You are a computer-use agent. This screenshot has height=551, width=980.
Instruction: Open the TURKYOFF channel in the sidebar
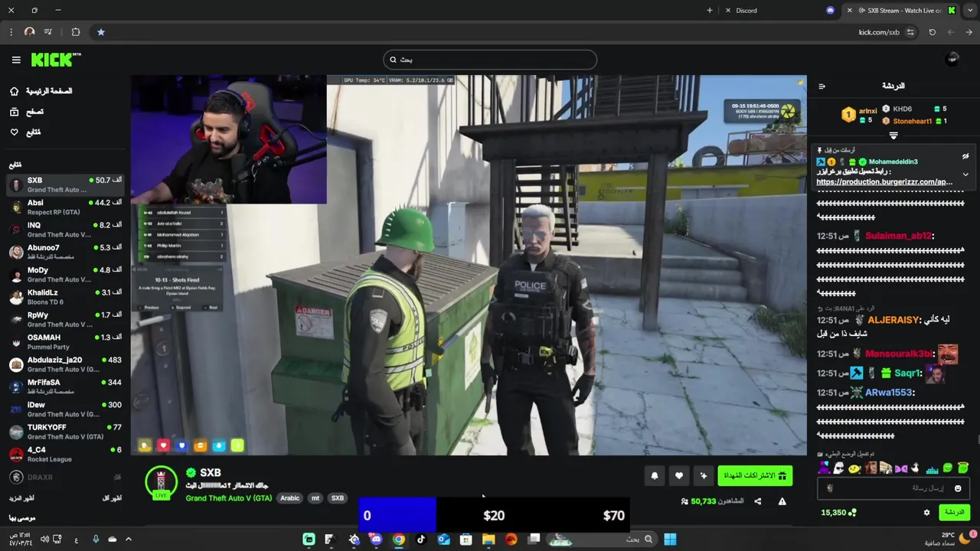65,432
